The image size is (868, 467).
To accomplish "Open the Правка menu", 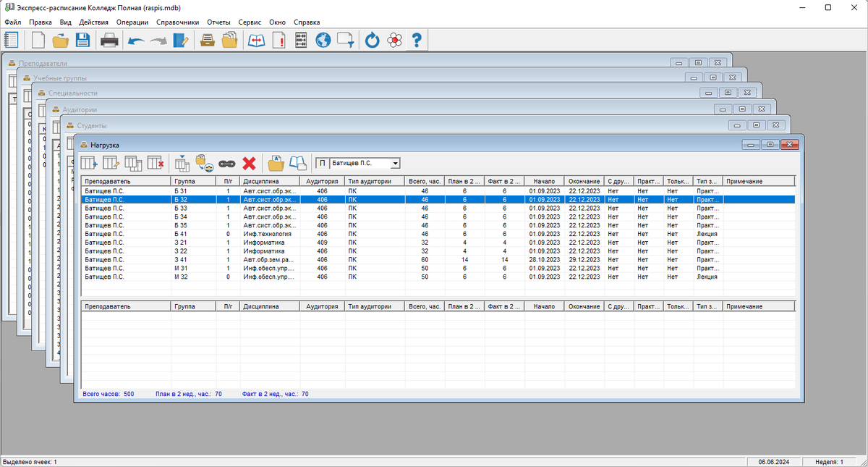I will [x=41, y=22].
